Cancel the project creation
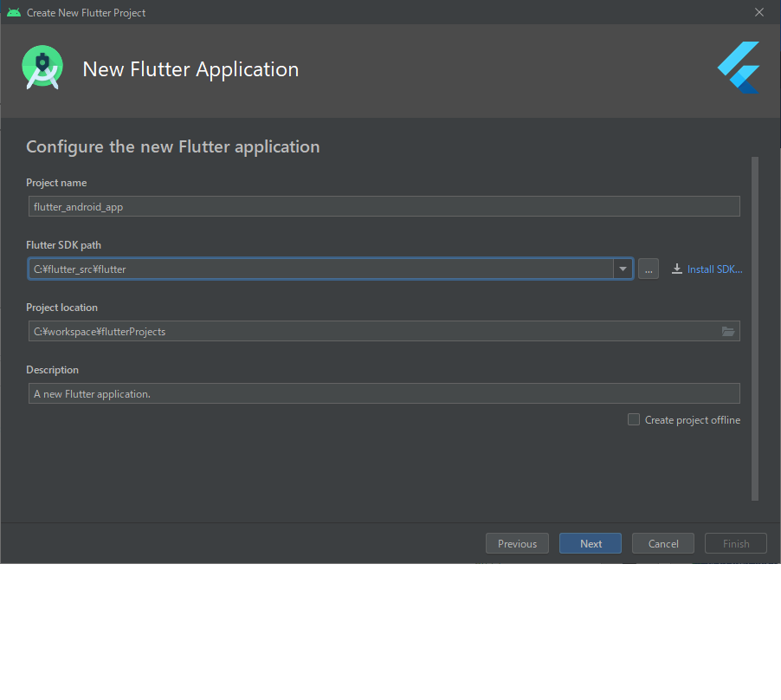Screen dimensions: 781x700 coord(662,543)
